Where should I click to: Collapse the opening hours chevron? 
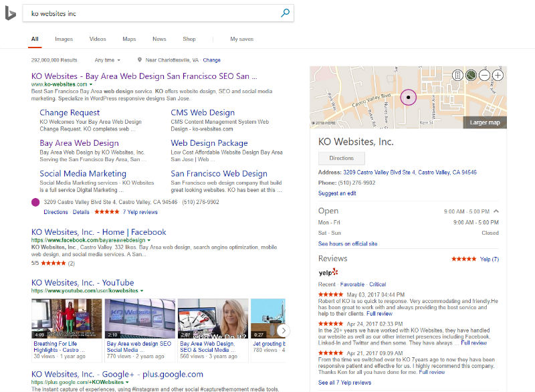(x=496, y=211)
